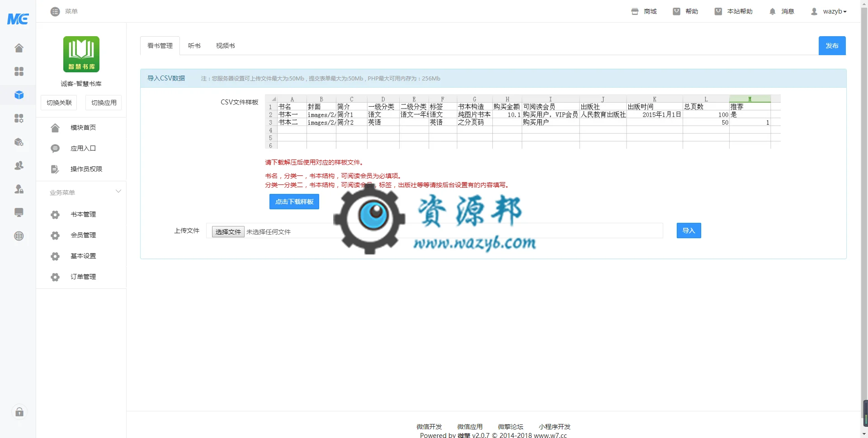Click the 切换应用 button

tap(104, 103)
